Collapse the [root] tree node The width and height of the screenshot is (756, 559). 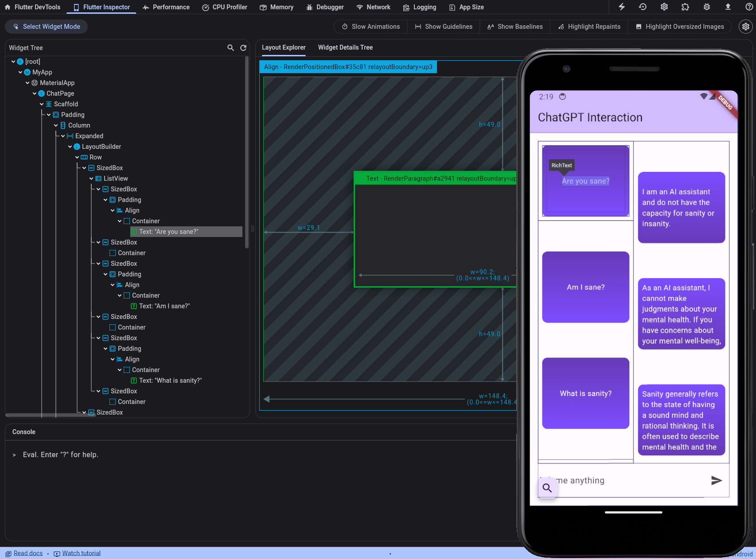coord(13,62)
